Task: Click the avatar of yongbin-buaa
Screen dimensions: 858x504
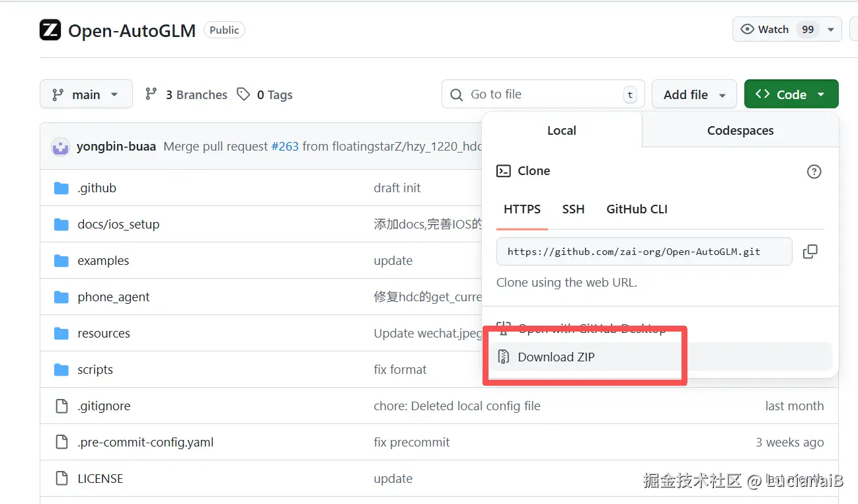Action: (x=61, y=147)
